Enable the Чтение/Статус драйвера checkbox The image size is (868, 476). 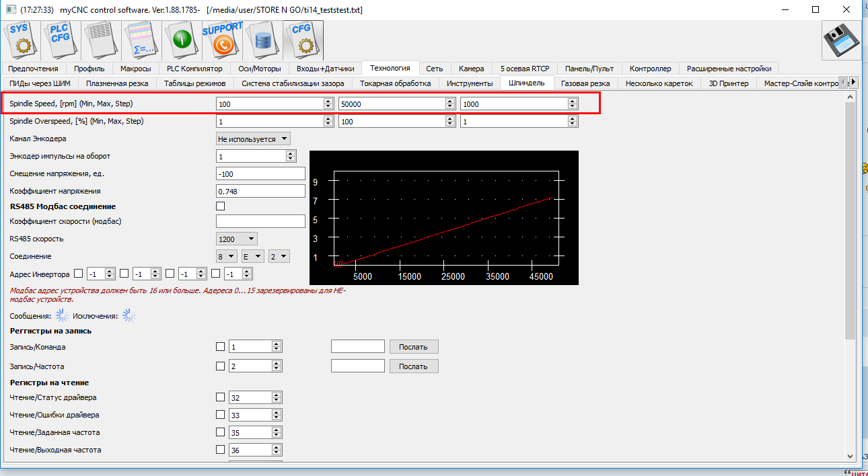(220, 397)
